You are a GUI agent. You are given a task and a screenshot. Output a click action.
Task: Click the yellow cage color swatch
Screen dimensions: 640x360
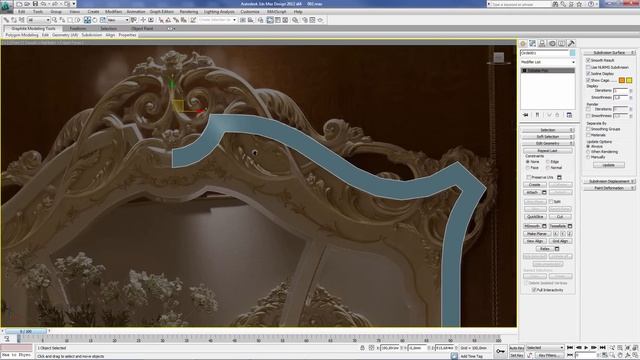(629, 80)
